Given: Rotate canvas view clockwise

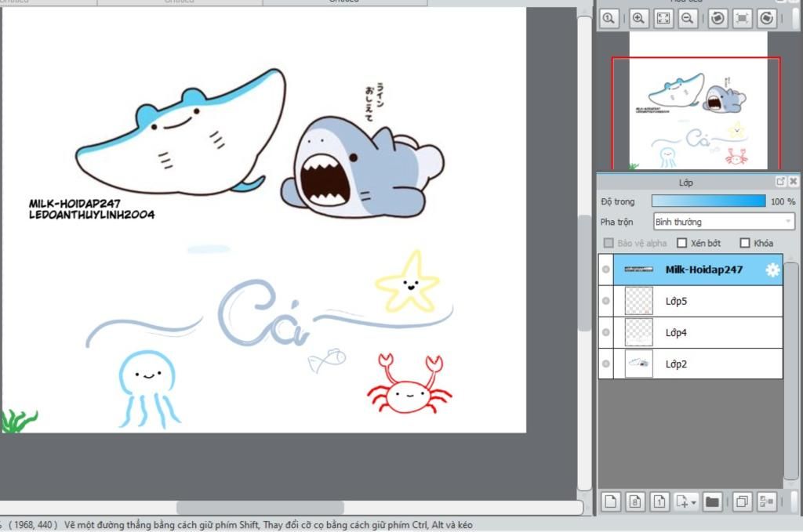Looking at the screenshot, I should [767, 19].
